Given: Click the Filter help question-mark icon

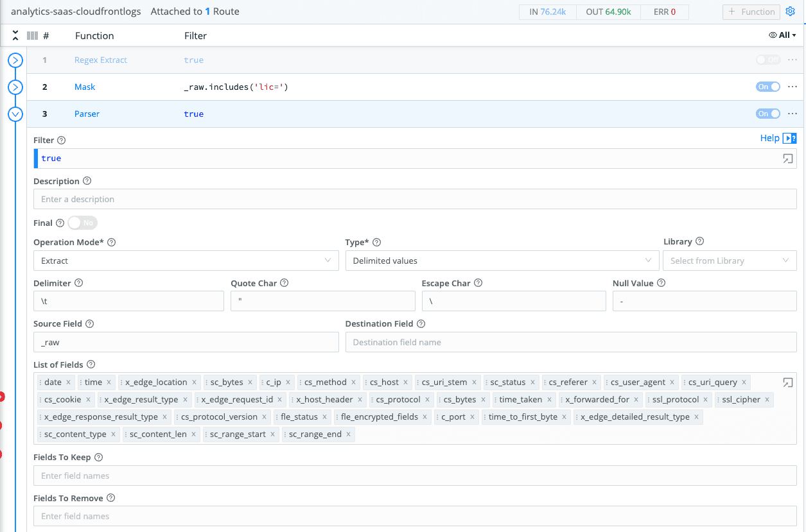Looking at the screenshot, I should (61, 139).
